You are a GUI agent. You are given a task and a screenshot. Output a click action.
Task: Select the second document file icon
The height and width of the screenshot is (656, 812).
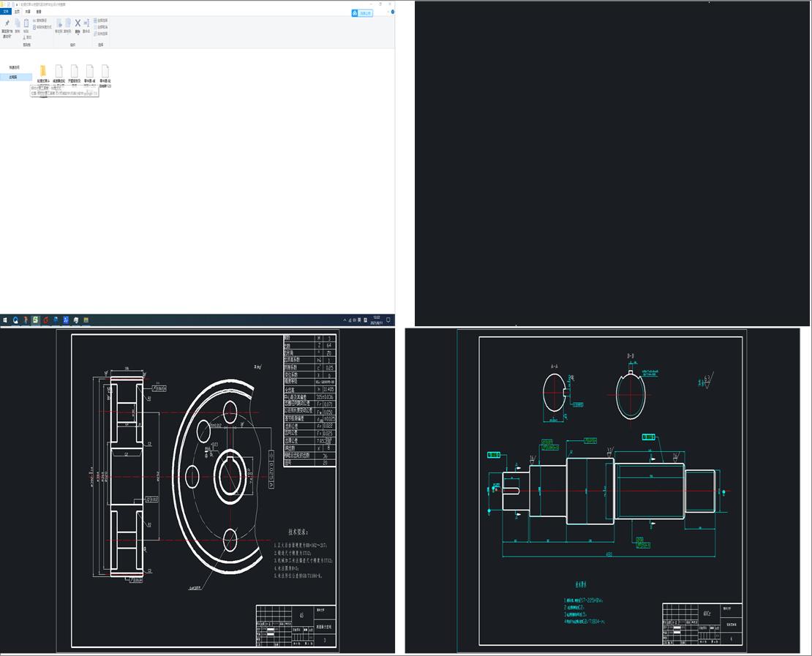(x=75, y=72)
